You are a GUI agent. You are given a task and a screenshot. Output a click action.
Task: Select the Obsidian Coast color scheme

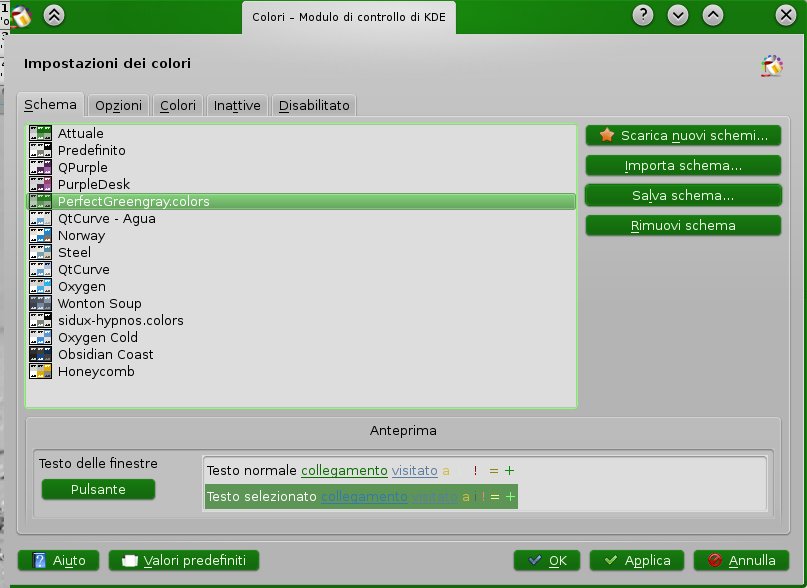click(302, 354)
